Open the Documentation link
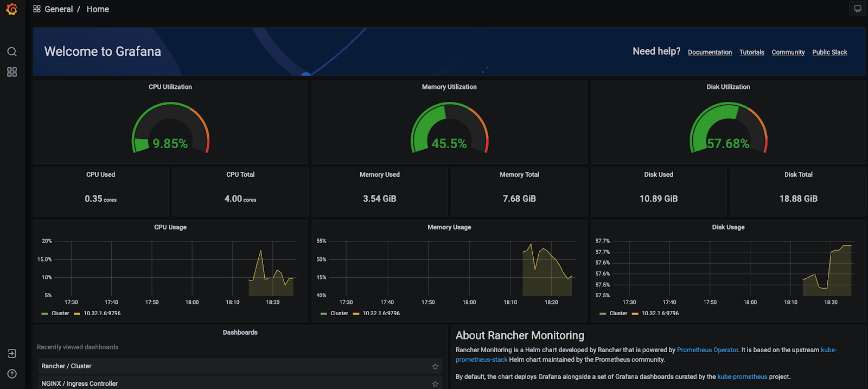The height and width of the screenshot is (389, 868). click(710, 52)
